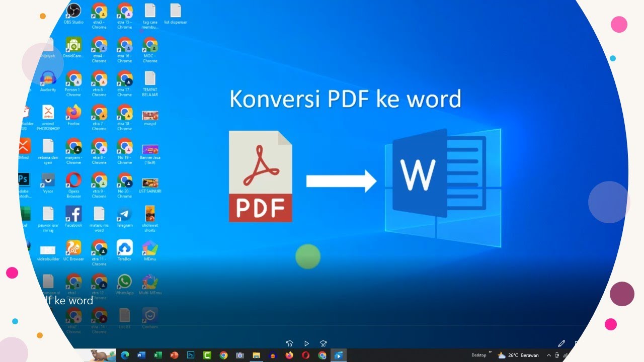
Task: Show hidden system tray icons
Action: [x=549, y=355]
